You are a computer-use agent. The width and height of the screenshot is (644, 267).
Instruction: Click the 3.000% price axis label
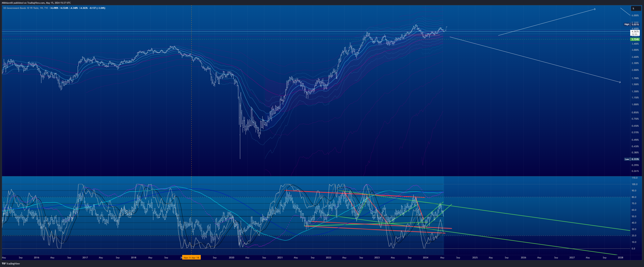pyautogui.click(x=635, y=50)
